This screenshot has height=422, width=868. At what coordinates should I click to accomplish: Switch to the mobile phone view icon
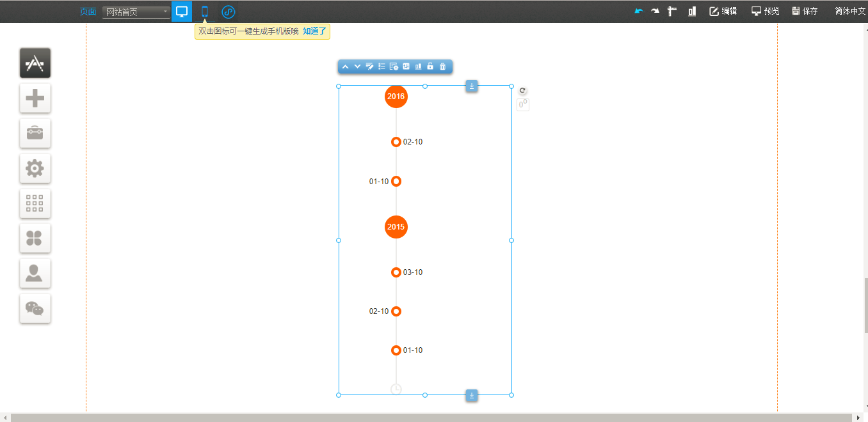(x=205, y=12)
